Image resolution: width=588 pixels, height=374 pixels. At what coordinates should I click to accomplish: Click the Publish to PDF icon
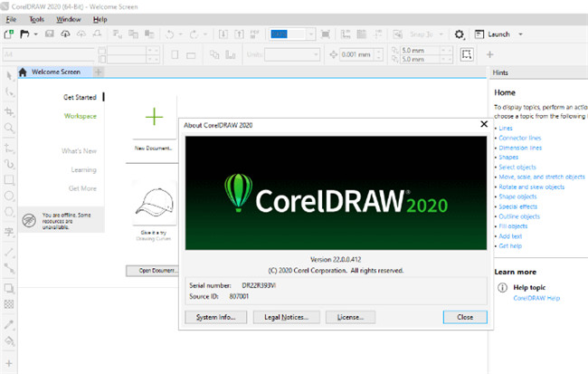pyautogui.click(x=254, y=34)
